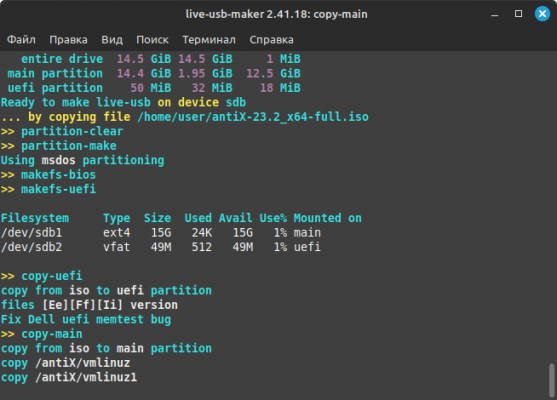The width and height of the screenshot is (557, 400).
Task: Click the 'vfat' type value
Action: [x=117, y=247]
